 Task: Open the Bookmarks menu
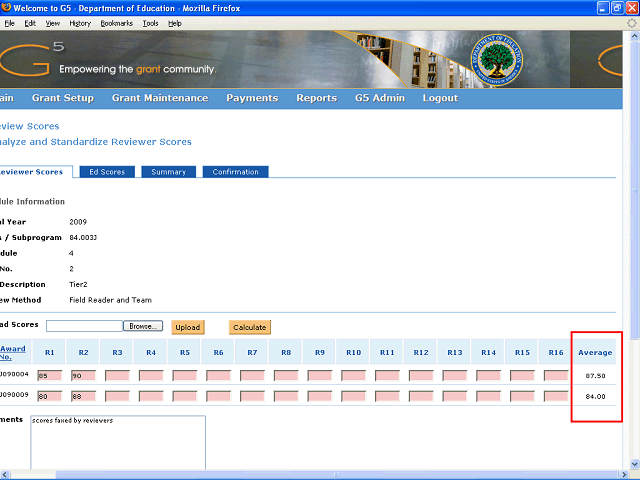pyautogui.click(x=117, y=23)
